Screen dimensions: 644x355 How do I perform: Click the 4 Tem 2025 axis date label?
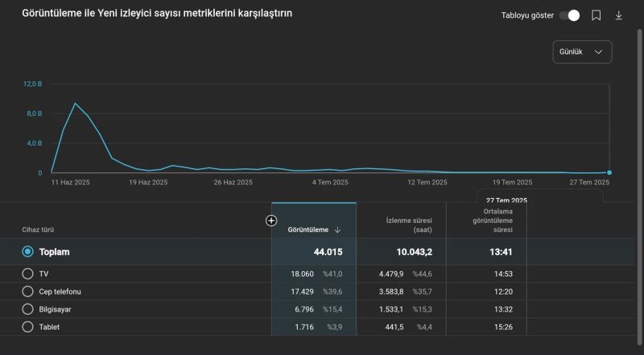click(x=330, y=183)
